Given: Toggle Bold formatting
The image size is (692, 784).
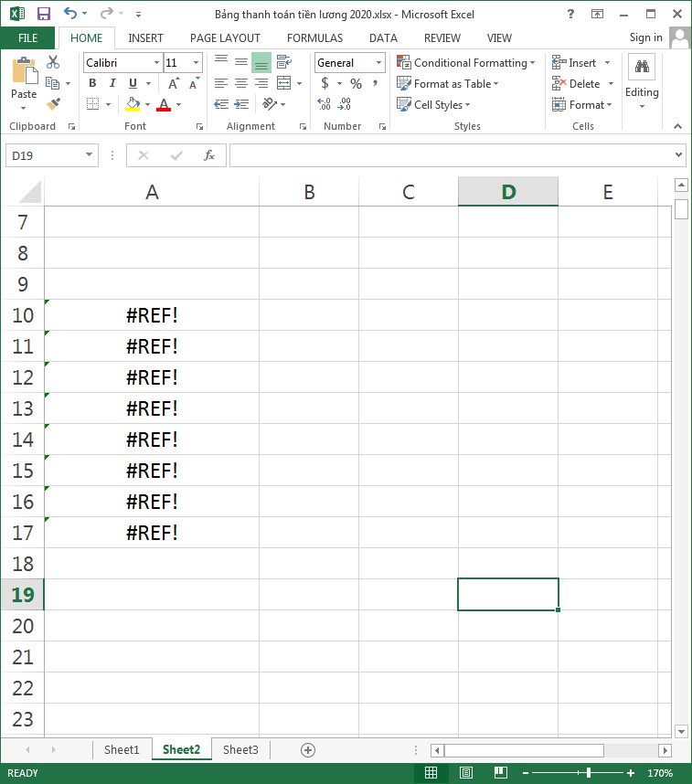Looking at the screenshot, I should pyautogui.click(x=92, y=83).
